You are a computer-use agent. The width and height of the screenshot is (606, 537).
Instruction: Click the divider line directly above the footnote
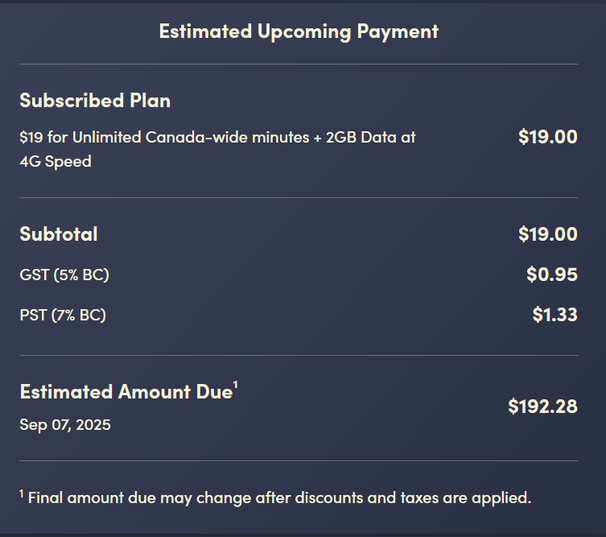(x=298, y=461)
